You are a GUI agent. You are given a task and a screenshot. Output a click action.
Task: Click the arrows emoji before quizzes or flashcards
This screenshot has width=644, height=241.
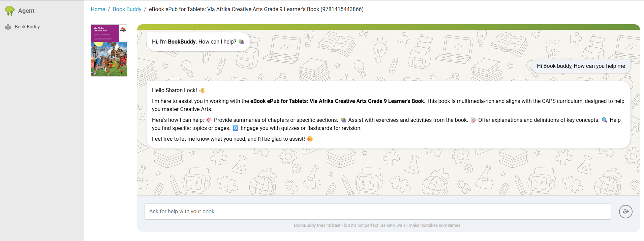point(235,128)
